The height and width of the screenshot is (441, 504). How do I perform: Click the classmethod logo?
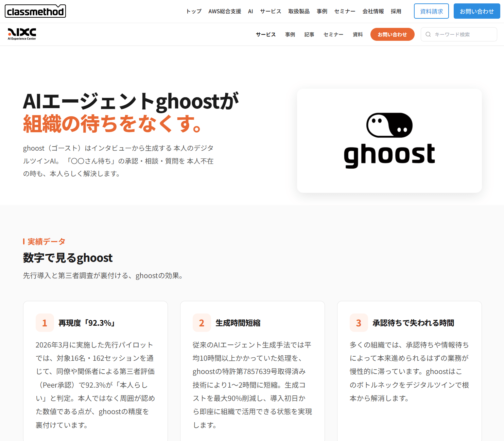point(35,11)
